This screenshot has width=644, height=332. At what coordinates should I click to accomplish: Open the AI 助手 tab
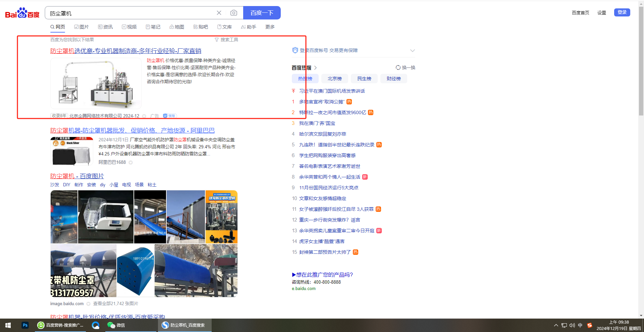click(249, 27)
